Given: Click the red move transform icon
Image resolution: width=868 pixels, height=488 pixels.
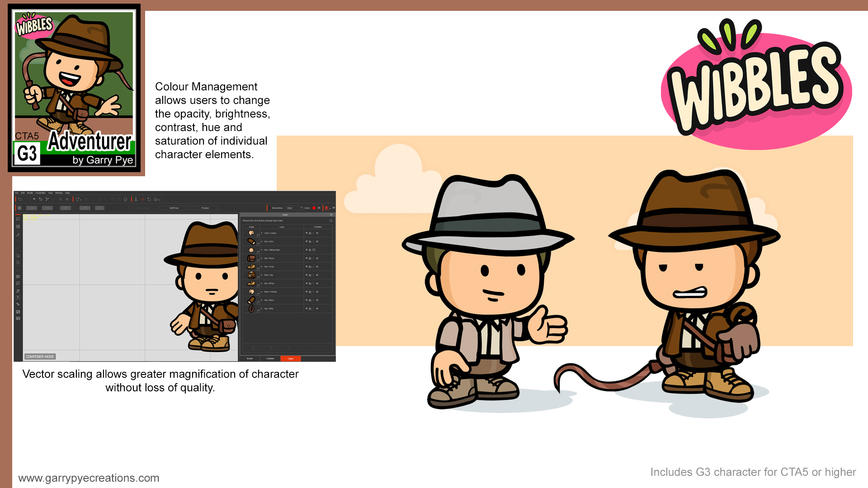Looking at the screenshot, I should (142, 199).
